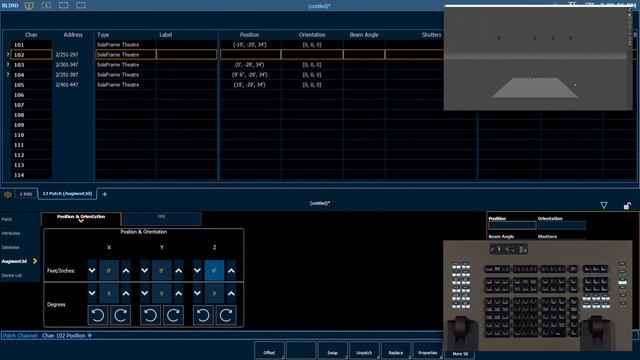Click the Type cell of channel 101
The image size is (640, 360).
(126, 45)
